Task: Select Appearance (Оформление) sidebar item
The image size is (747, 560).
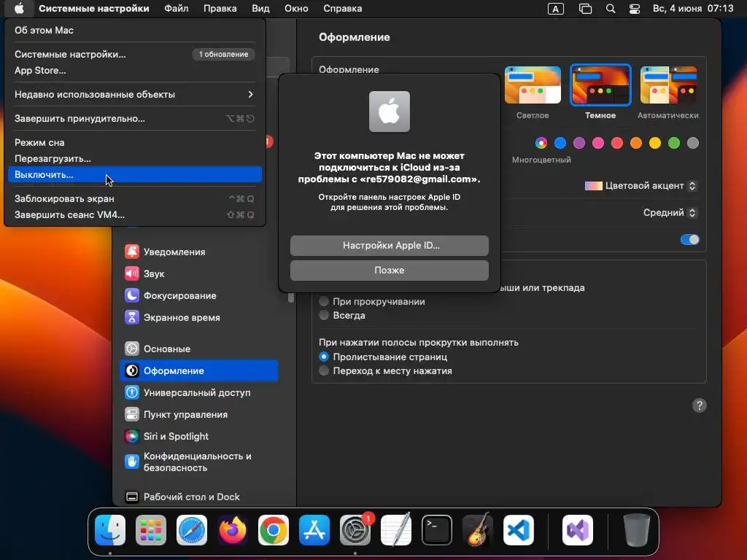Action: point(198,371)
